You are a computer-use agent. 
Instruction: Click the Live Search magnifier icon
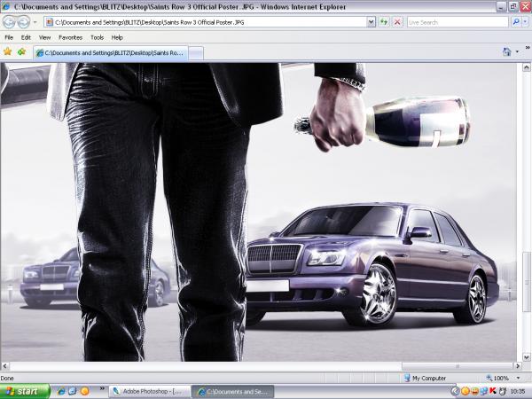(x=515, y=22)
